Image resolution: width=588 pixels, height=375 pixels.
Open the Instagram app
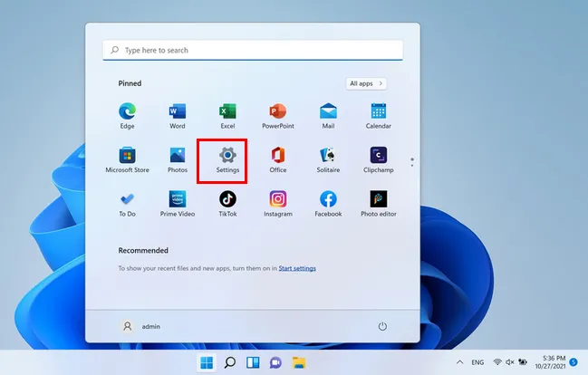[x=278, y=204]
